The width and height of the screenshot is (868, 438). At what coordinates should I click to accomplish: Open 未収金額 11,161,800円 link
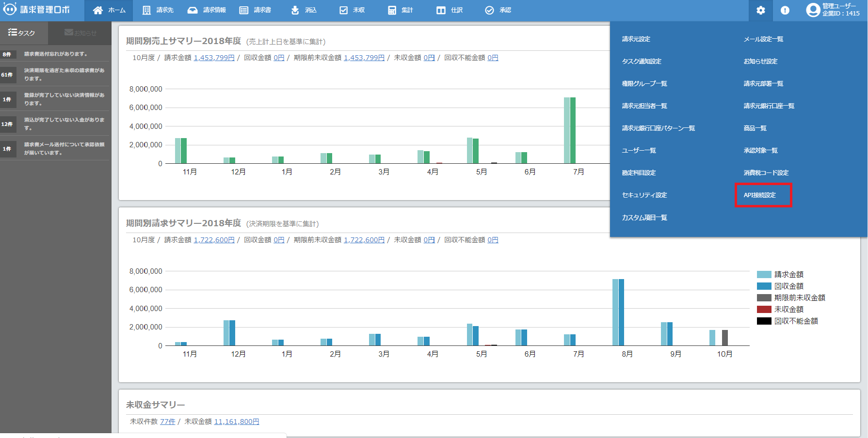coord(237,422)
